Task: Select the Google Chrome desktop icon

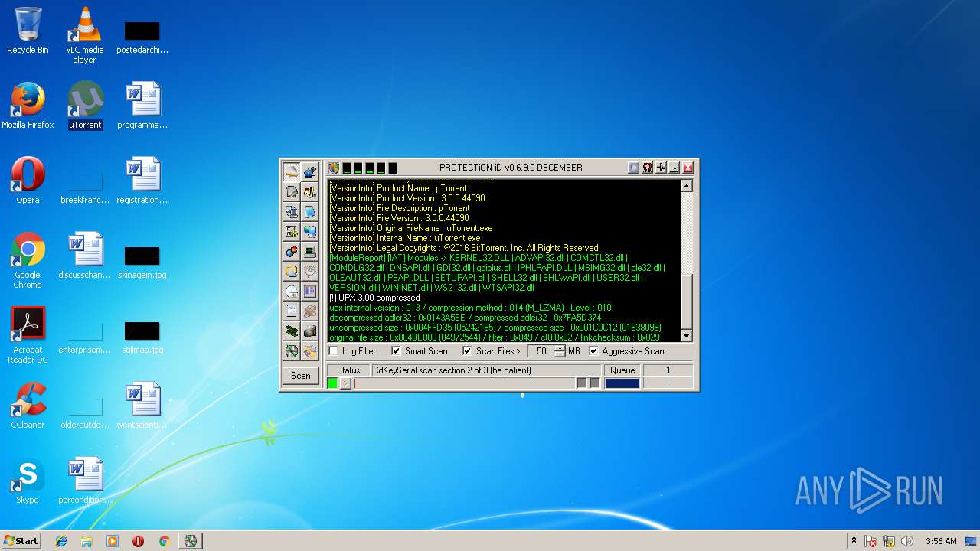Action: tap(28, 260)
